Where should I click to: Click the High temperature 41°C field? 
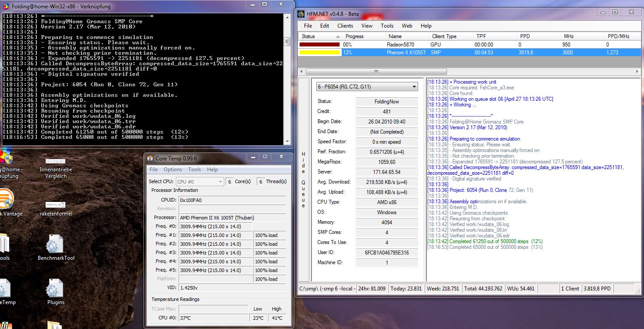tap(277, 318)
